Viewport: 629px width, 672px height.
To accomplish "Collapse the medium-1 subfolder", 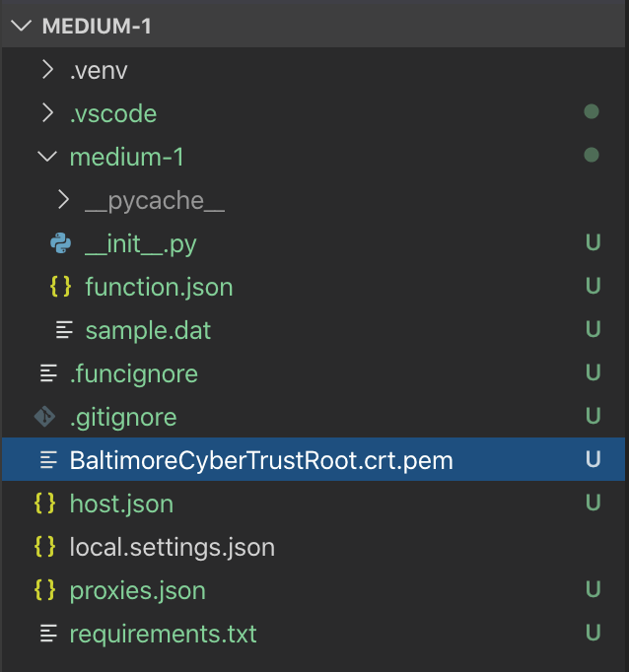I will tap(47, 157).
